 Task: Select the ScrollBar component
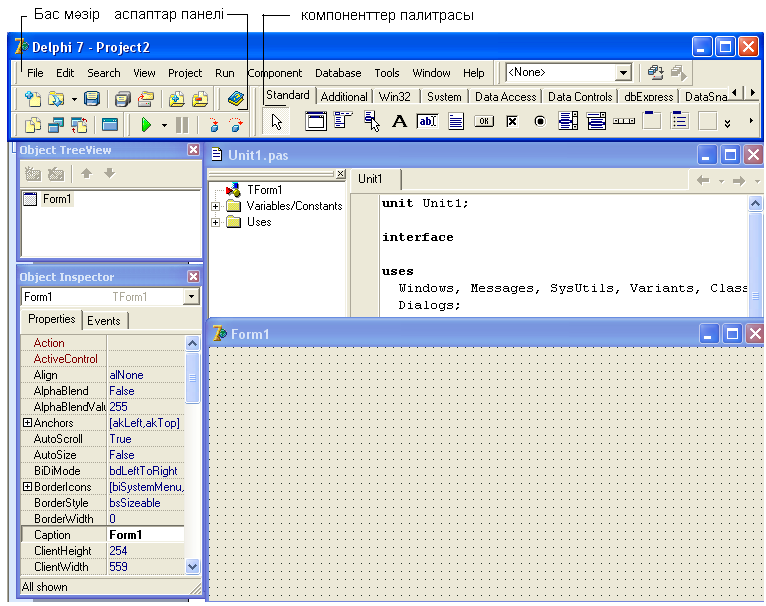pos(624,121)
